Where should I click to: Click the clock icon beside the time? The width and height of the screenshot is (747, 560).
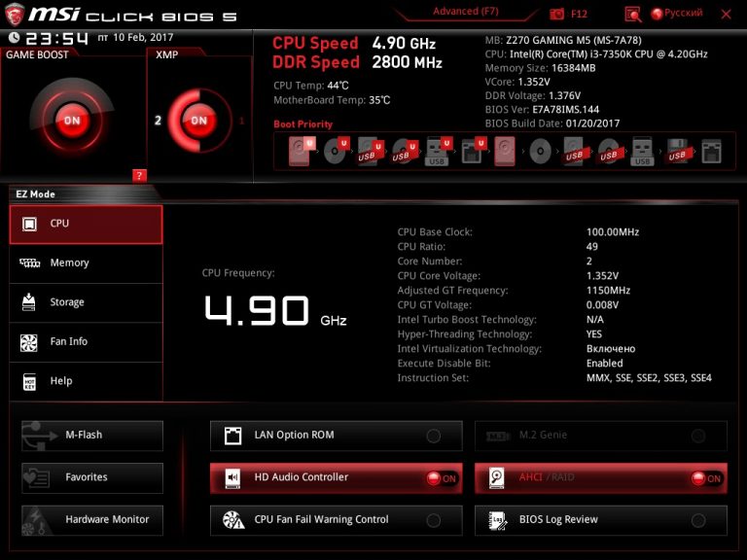pos(15,37)
